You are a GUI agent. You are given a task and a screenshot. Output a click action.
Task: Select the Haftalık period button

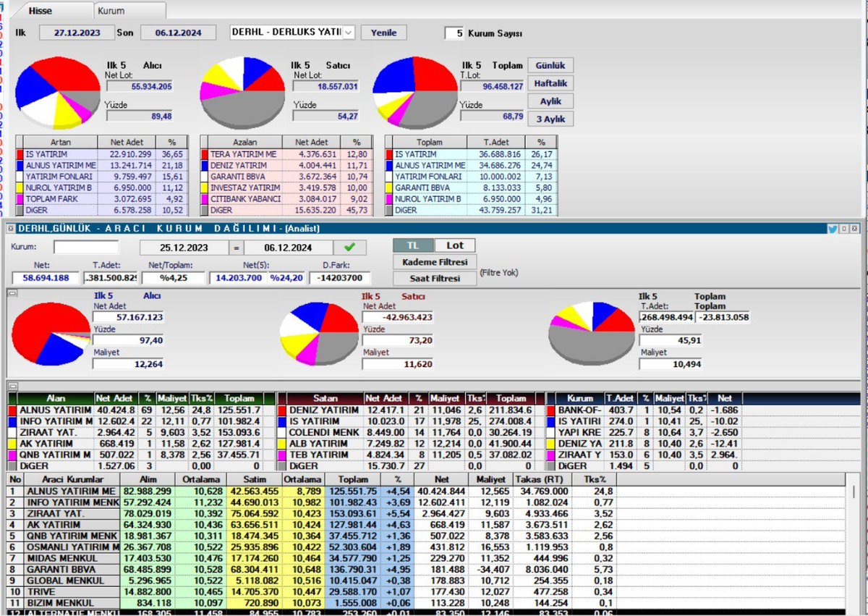click(550, 83)
